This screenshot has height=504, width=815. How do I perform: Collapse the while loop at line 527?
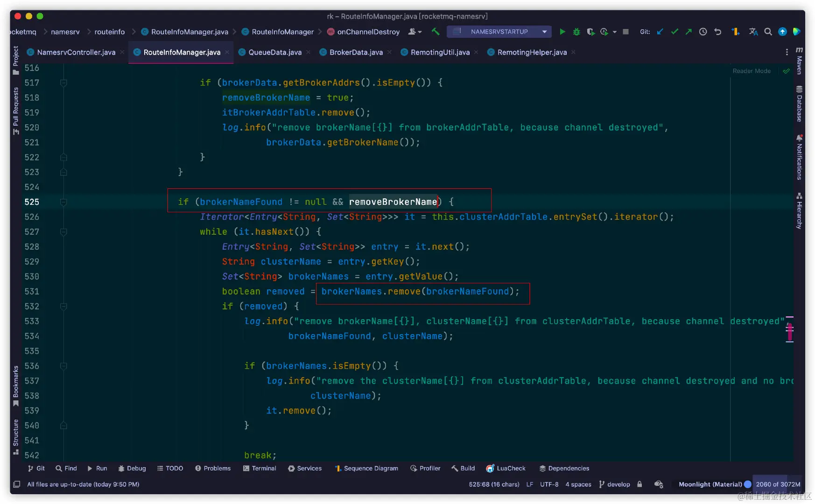tap(63, 232)
